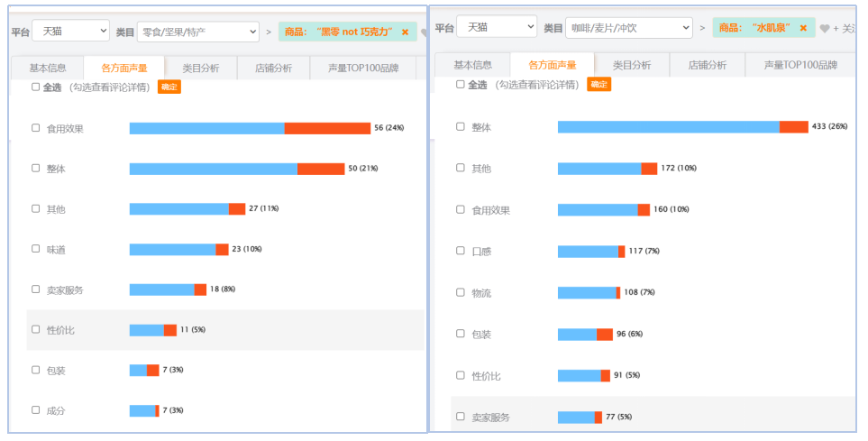Tick the 成分 checkbox
The image size is (868, 441).
[36, 410]
